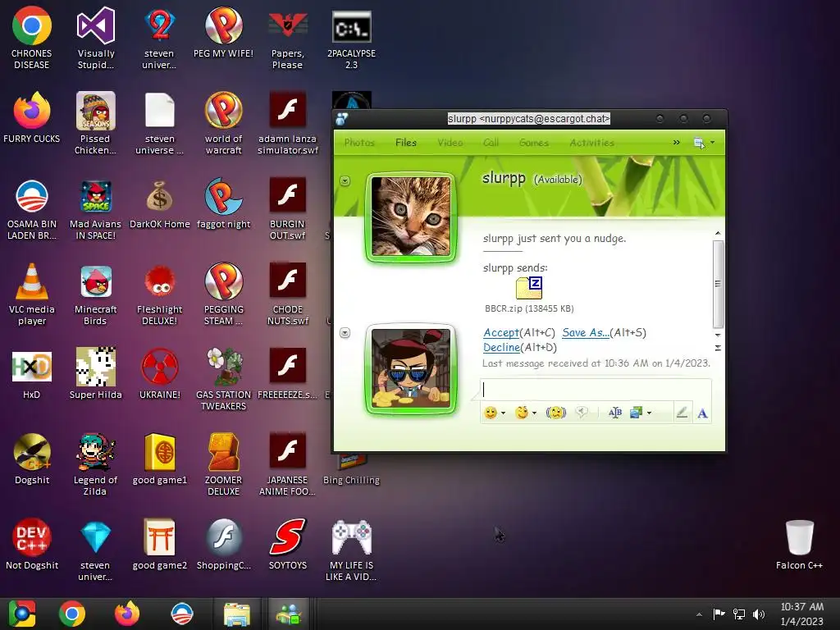This screenshot has height=630, width=840.
Task: Select the good game2 desktop icon
Action: [160, 545]
